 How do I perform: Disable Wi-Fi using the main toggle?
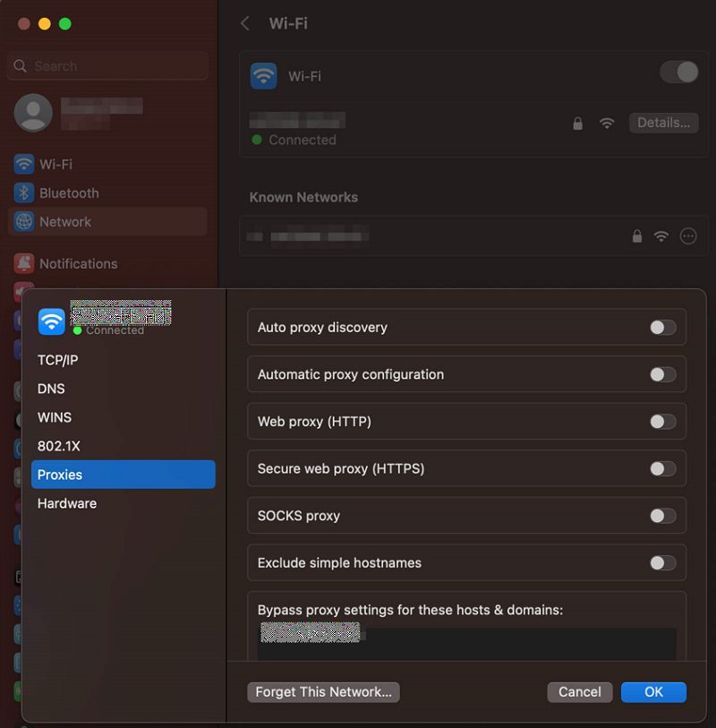click(x=678, y=72)
